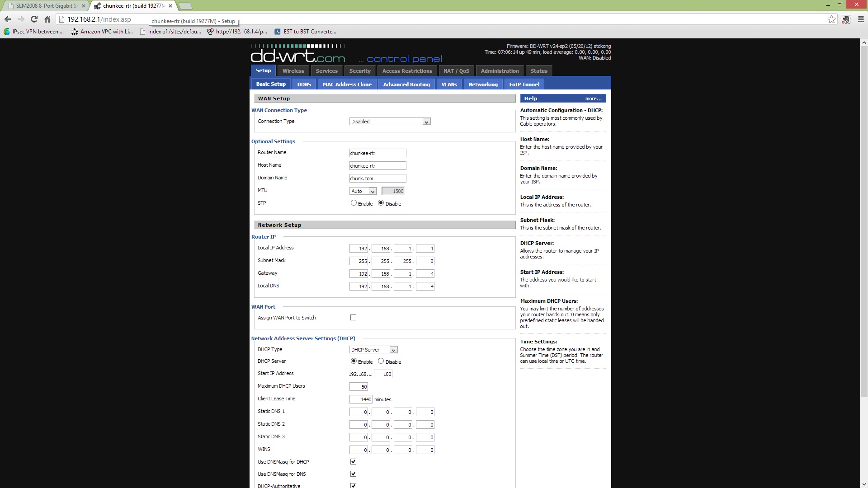The width and height of the screenshot is (868, 488).
Task: Click the extension icon beside the star
Action: [846, 19]
